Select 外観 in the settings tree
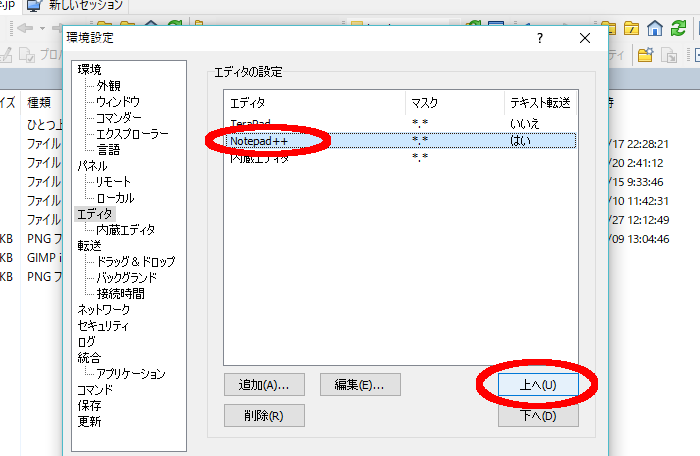This screenshot has height=456, width=700. [x=108, y=86]
